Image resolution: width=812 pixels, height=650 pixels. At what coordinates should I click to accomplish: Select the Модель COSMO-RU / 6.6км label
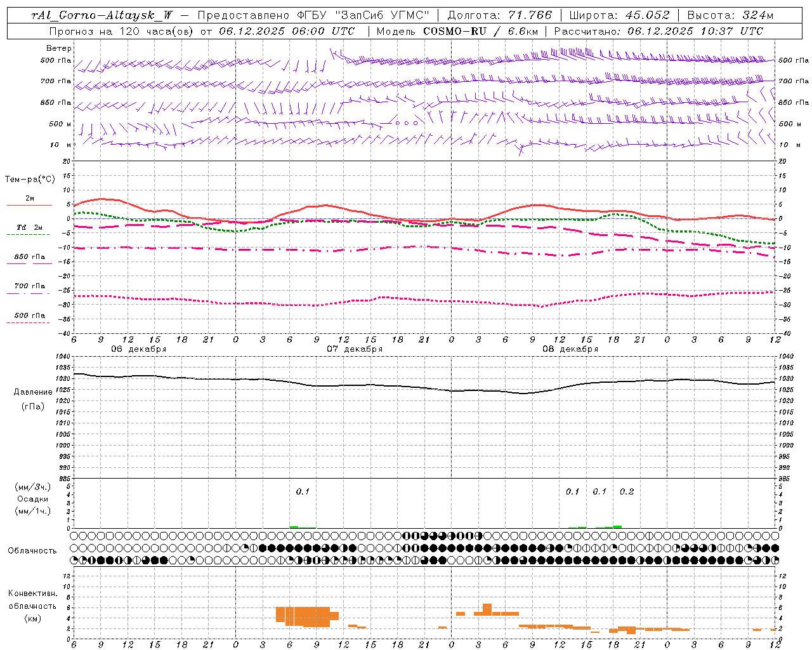click(457, 31)
